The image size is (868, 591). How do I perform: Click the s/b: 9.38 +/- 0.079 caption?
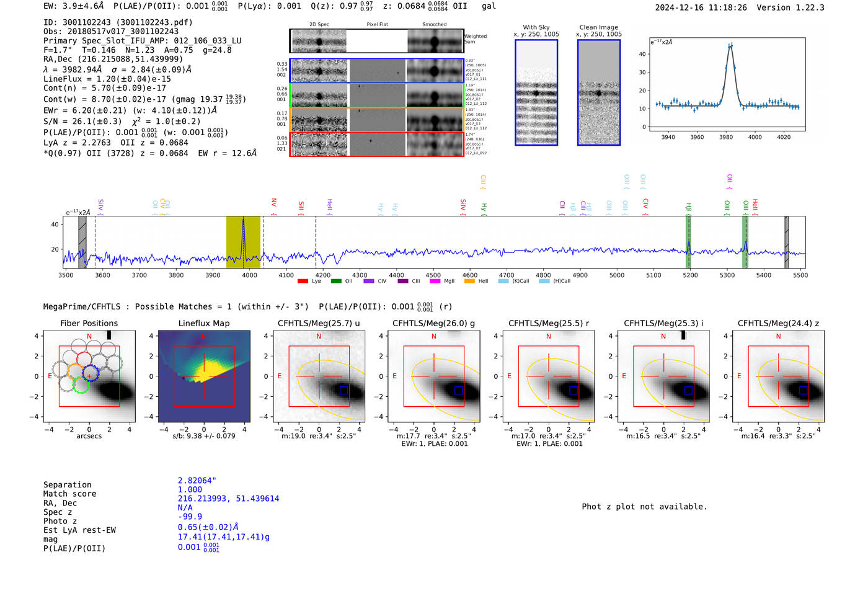pyautogui.click(x=204, y=436)
